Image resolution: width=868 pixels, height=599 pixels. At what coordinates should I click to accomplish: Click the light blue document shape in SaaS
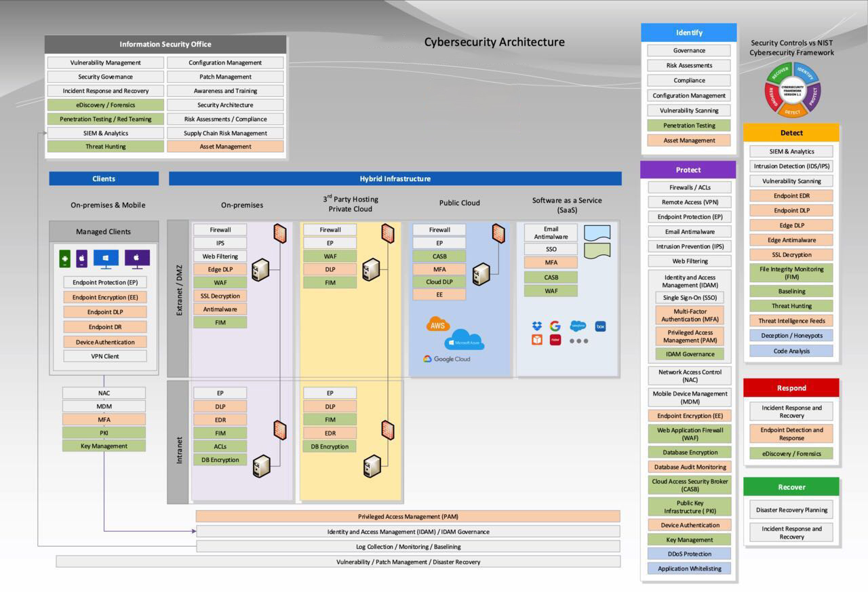[597, 233]
